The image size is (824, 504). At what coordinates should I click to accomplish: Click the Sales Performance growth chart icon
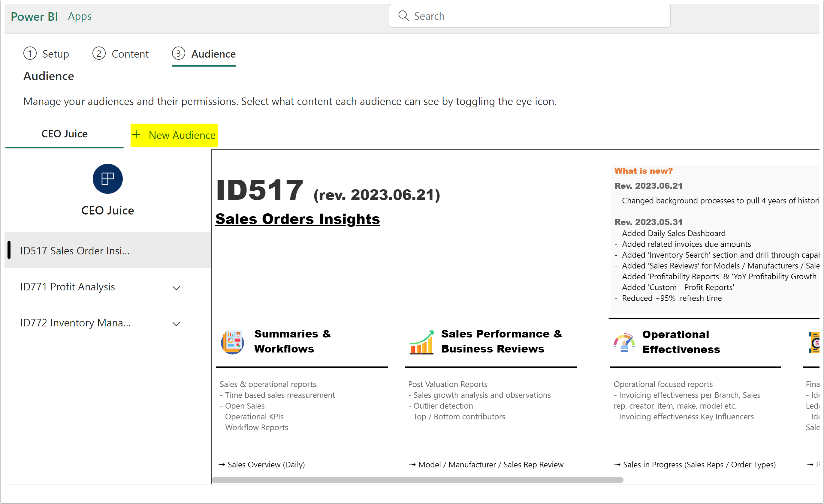[421, 342]
